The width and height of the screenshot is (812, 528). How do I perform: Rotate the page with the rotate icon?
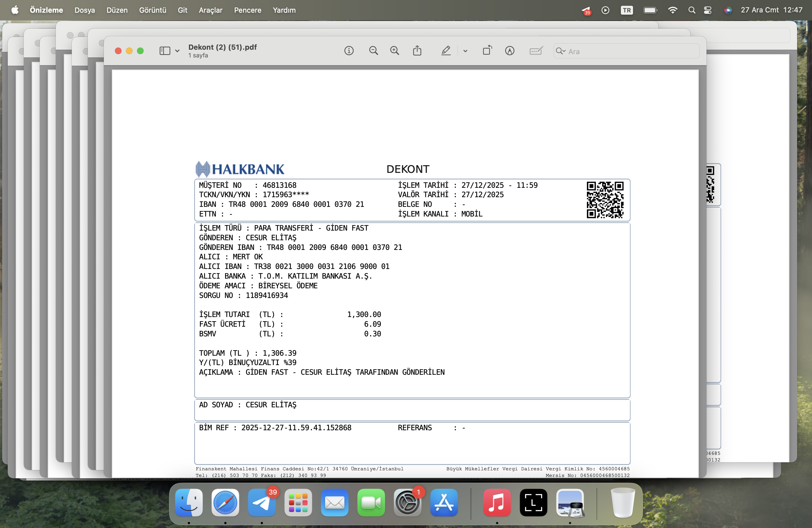click(487, 51)
